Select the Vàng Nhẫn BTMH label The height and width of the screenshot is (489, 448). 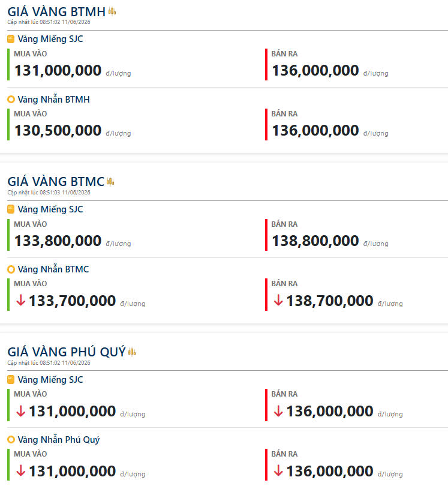click(53, 100)
